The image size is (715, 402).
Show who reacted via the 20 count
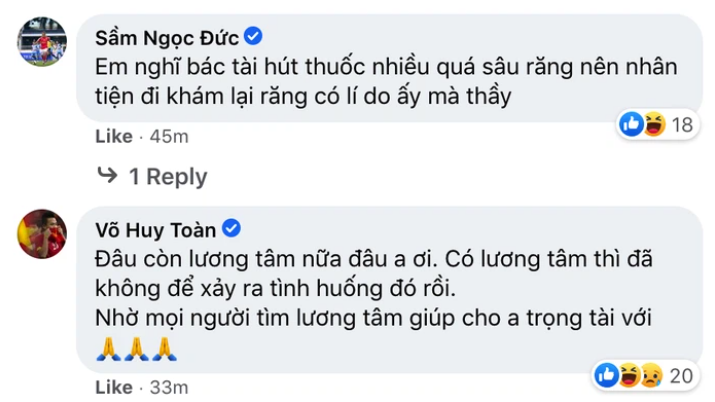tap(682, 374)
